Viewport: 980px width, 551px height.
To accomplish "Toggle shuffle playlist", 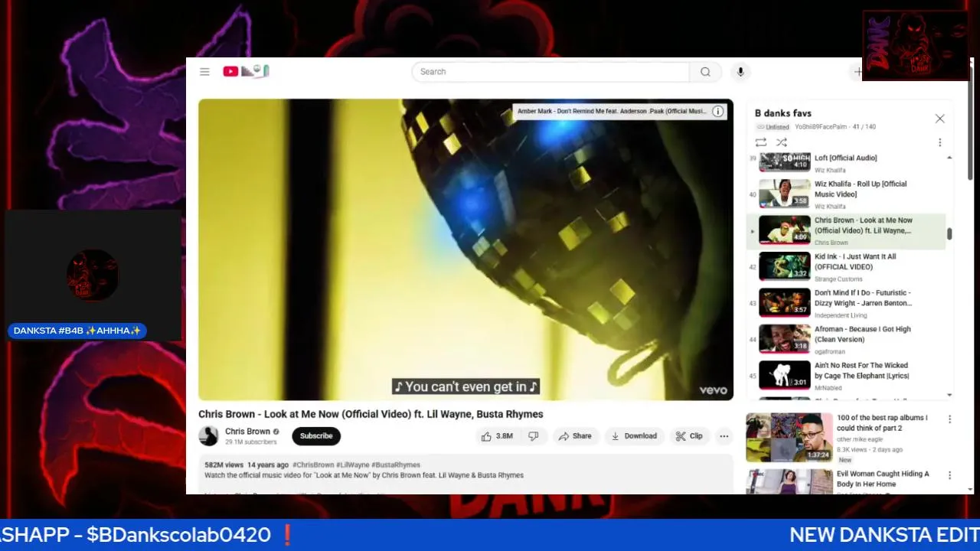I will tap(781, 142).
